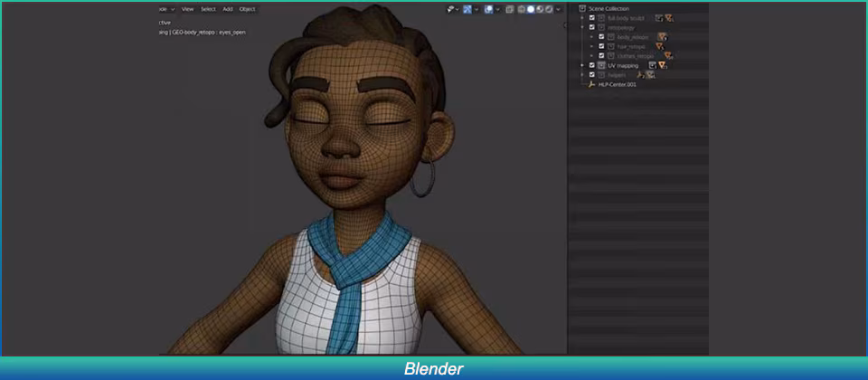Image resolution: width=868 pixels, height=380 pixels.
Task: Click the retopology collection icon
Action: click(x=601, y=27)
